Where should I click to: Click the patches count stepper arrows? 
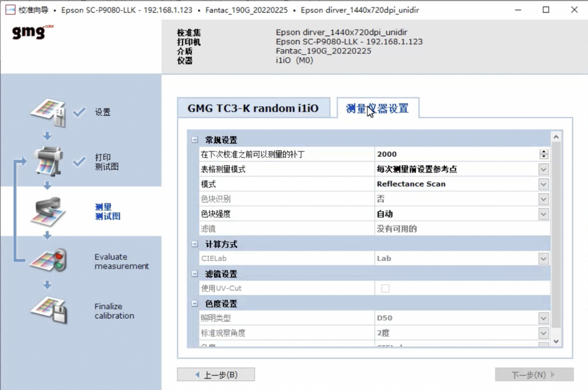(x=544, y=154)
